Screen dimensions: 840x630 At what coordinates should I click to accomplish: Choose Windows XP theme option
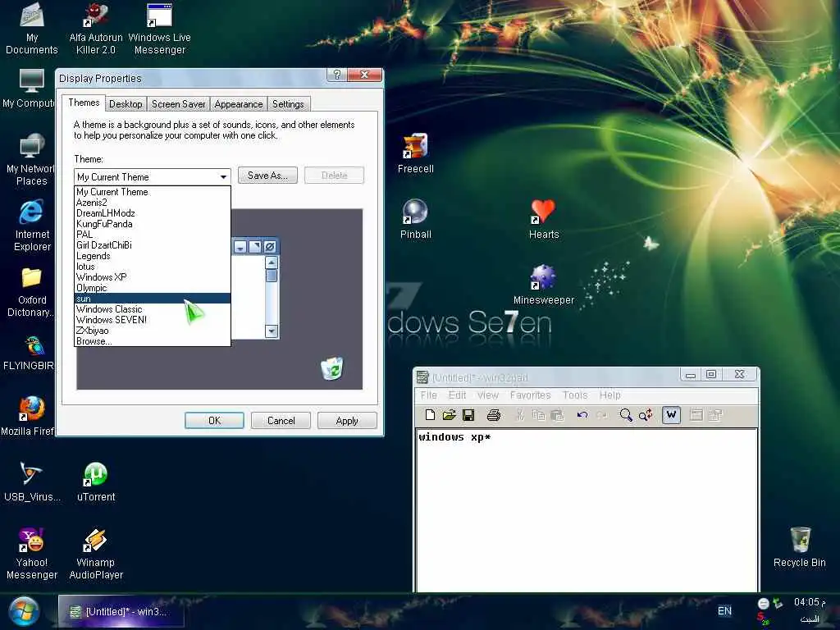(152, 277)
